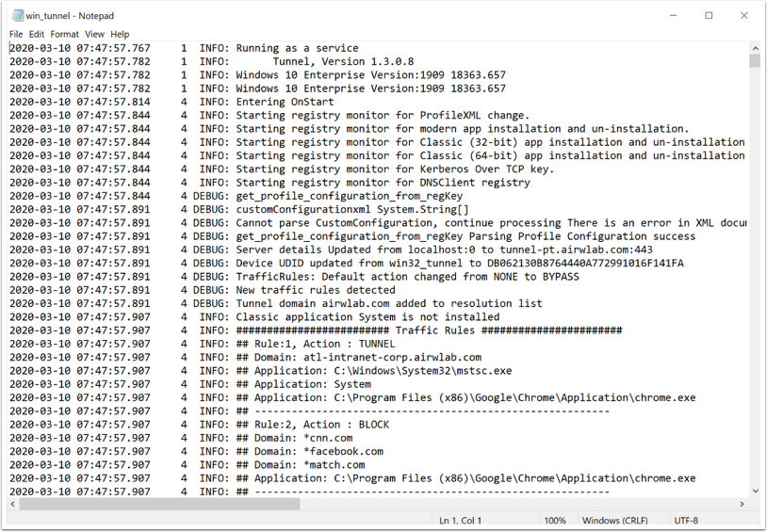This screenshot has height=532, width=767.
Task: Click the horizontal scrollbar left arrow
Action: [13, 504]
